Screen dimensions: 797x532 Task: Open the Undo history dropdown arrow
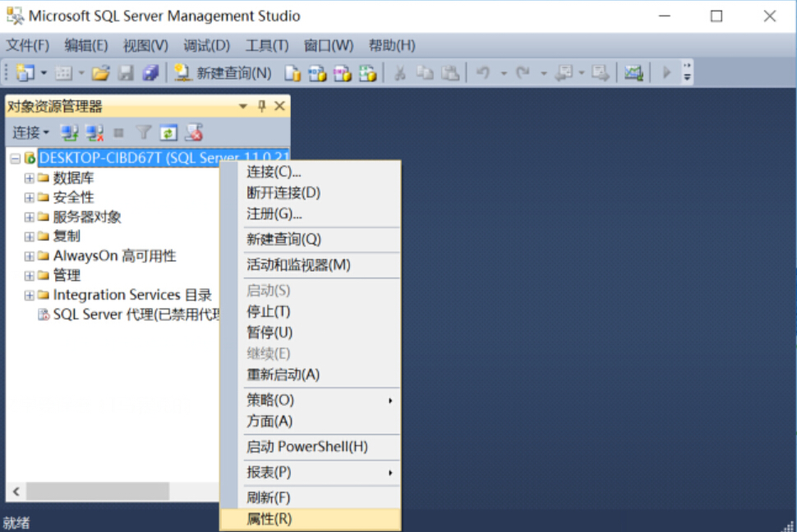504,74
